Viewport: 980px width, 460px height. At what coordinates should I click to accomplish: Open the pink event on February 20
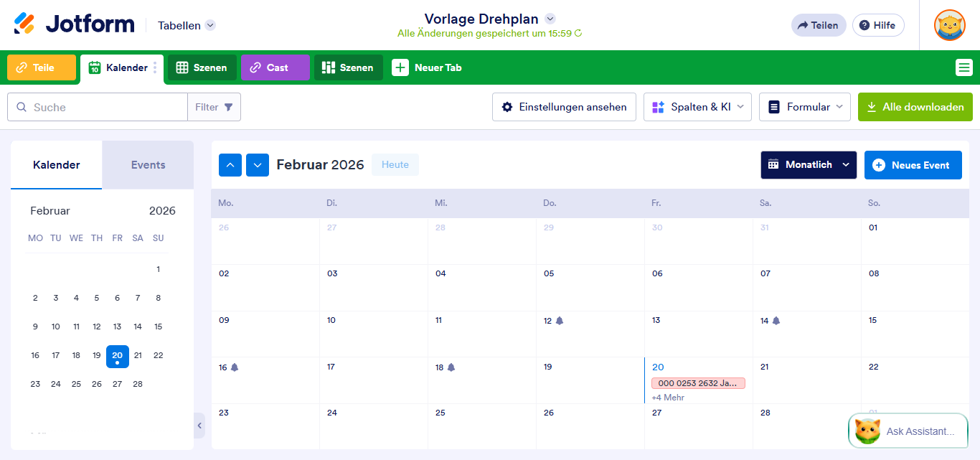point(697,383)
